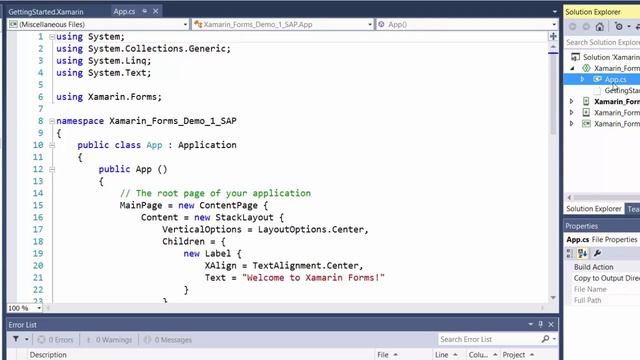Select the Copy to Output Directory property
The image size is (640, 360).
point(606,278)
